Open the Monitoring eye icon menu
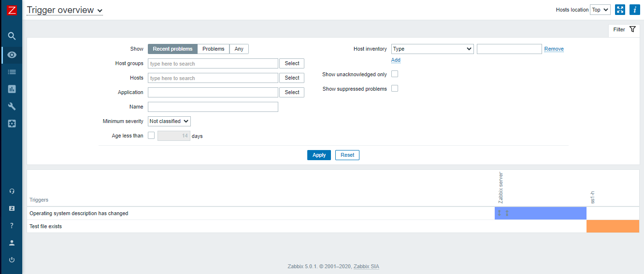This screenshot has height=274, width=644. 12,55
